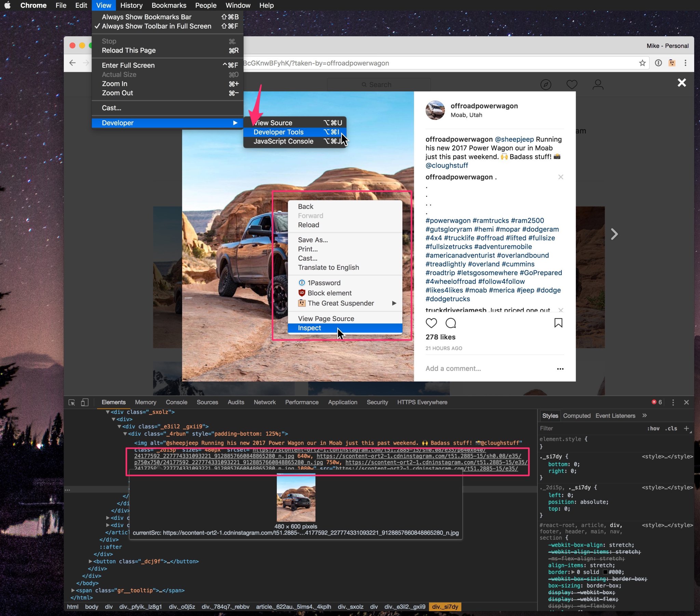Open Instagram explore compass icon

pos(546,84)
